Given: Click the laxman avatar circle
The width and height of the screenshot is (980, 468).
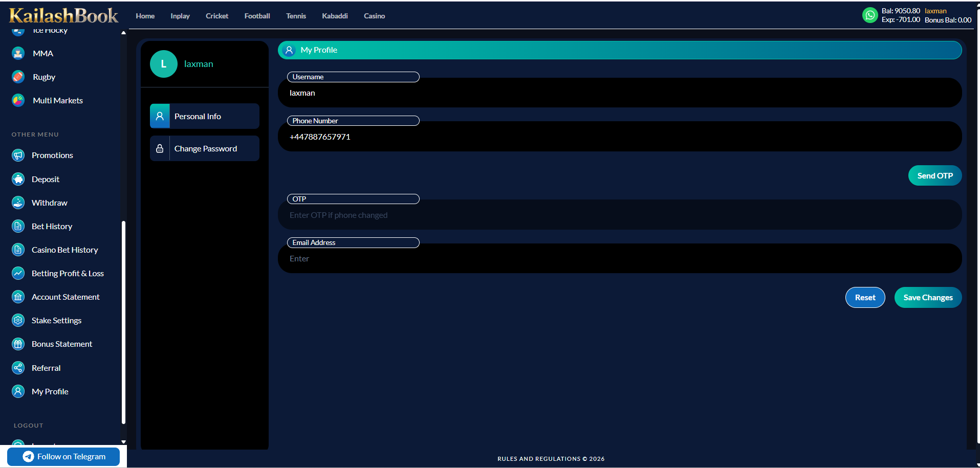Looking at the screenshot, I should (164, 64).
